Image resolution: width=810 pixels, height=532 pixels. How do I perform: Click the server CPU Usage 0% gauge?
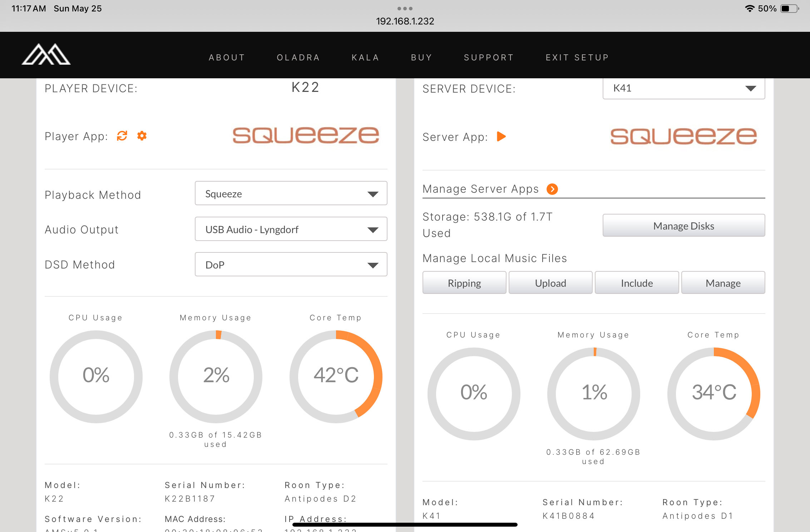click(474, 394)
